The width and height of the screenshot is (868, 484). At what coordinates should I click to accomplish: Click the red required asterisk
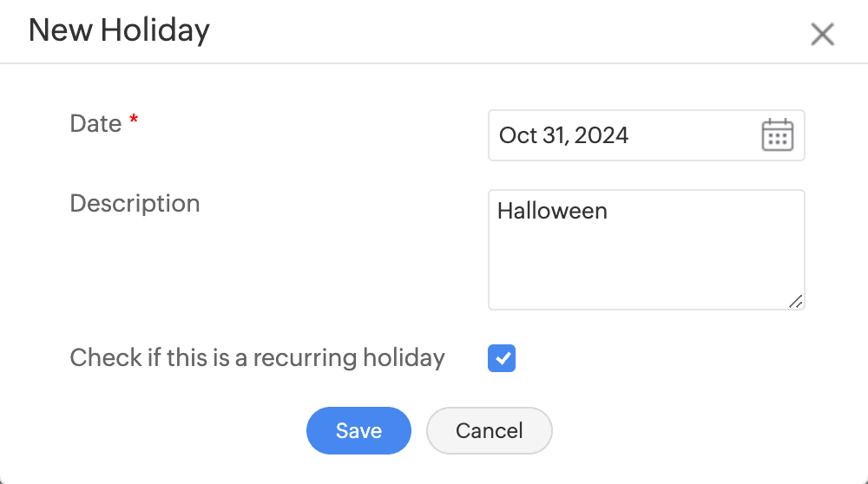pyautogui.click(x=134, y=122)
